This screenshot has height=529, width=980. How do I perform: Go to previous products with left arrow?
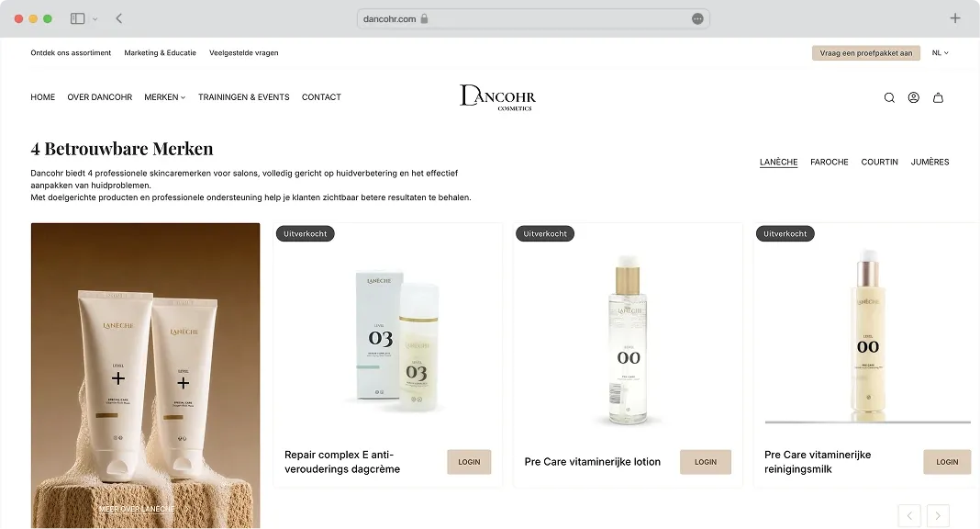(909, 516)
